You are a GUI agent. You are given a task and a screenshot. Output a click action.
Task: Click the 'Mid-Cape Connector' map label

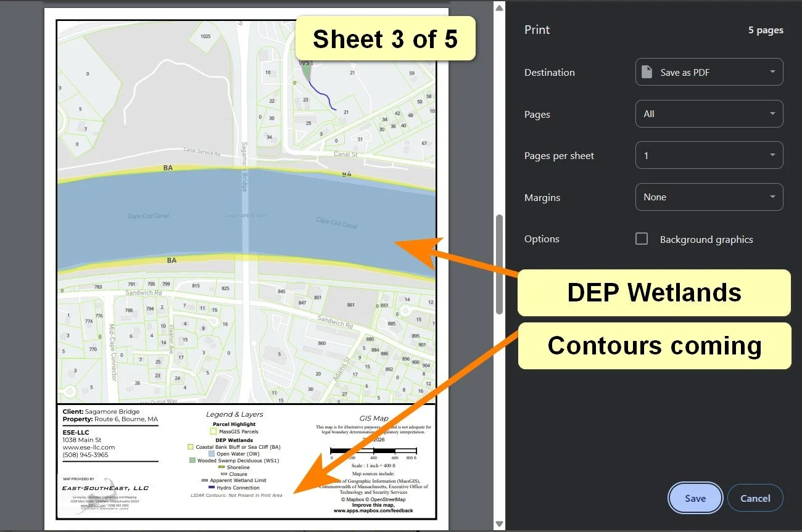click(112, 353)
